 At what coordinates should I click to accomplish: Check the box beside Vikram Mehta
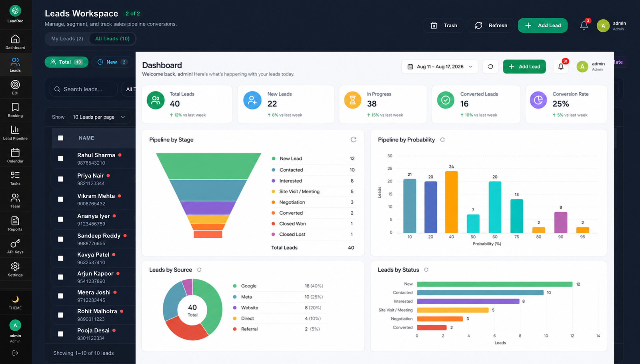(60, 199)
